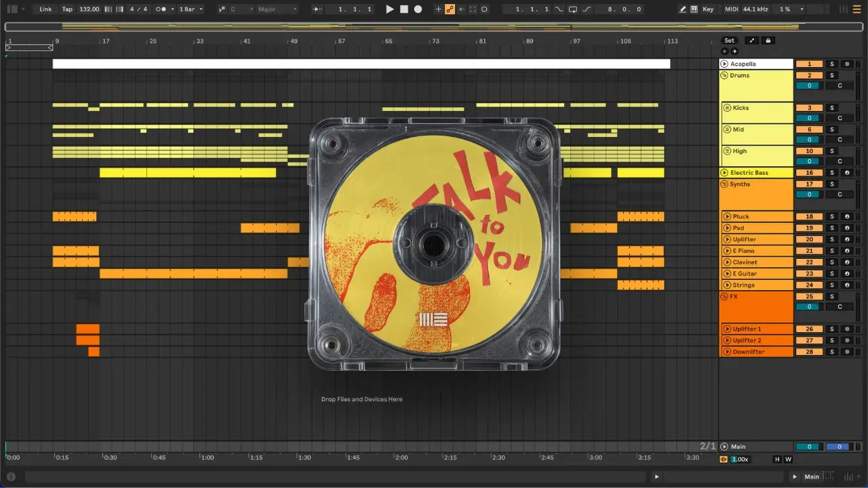Click the Follow playback arrow icon
868x488 pixels.
tap(317, 9)
